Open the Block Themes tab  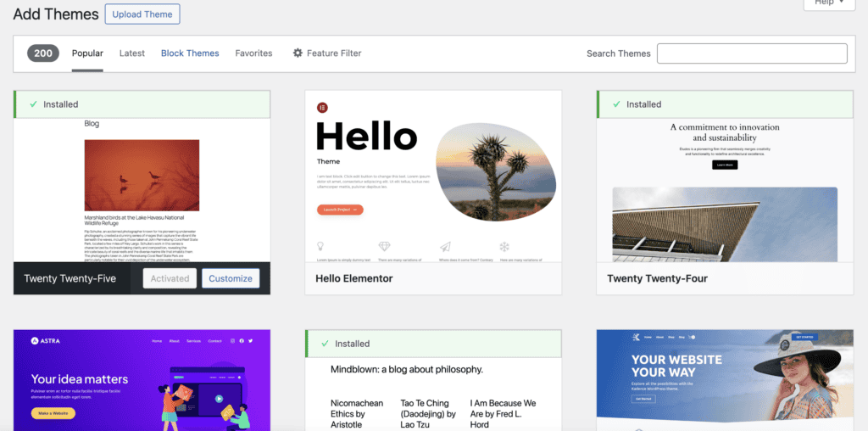(x=190, y=53)
